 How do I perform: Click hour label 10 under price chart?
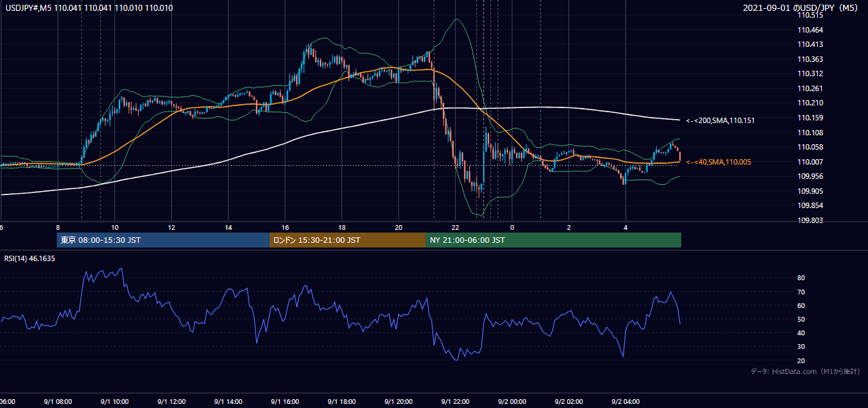[x=115, y=227]
